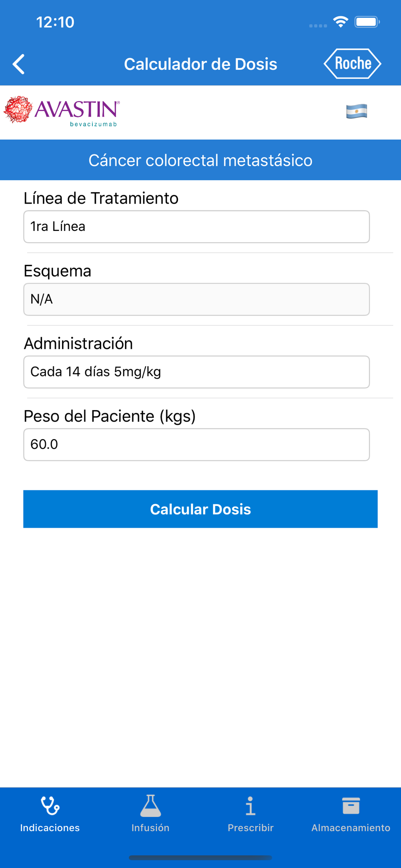401x868 pixels.
Task: Open the Roche logo in header
Action: click(x=352, y=64)
